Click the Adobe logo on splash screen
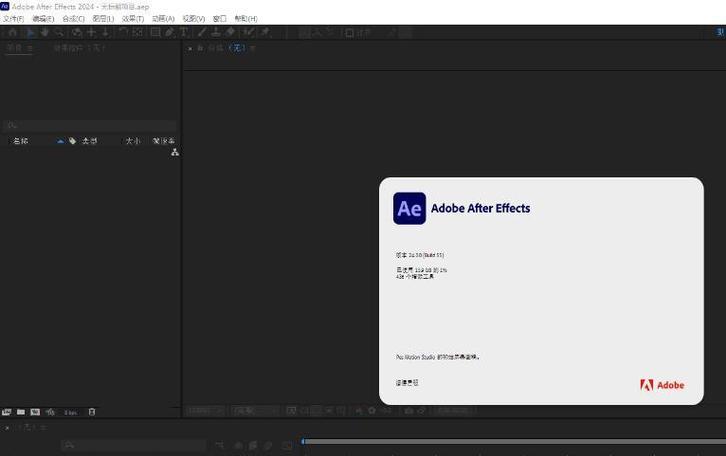The height and width of the screenshot is (456, 726). click(x=662, y=385)
